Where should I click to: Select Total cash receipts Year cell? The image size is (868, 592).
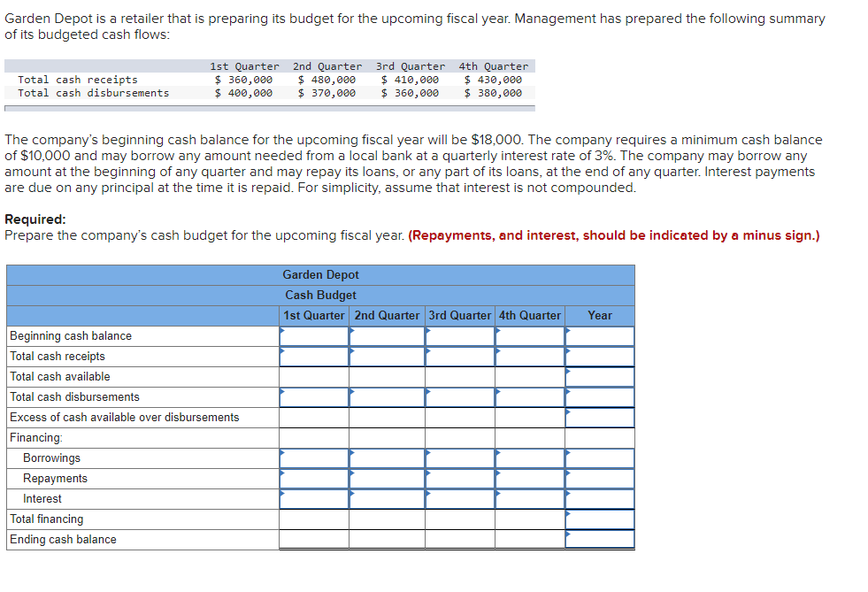pyautogui.click(x=600, y=357)
